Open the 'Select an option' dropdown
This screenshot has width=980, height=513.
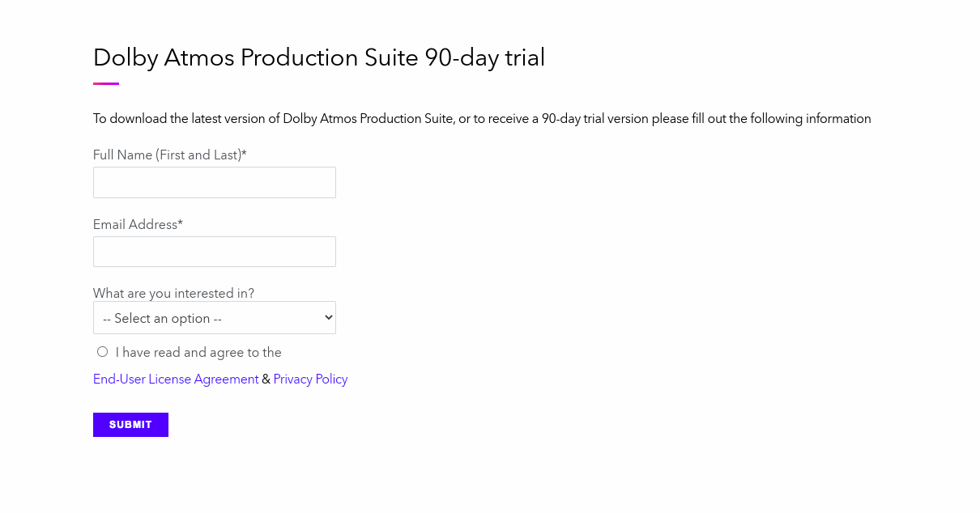tap(215, 318)
